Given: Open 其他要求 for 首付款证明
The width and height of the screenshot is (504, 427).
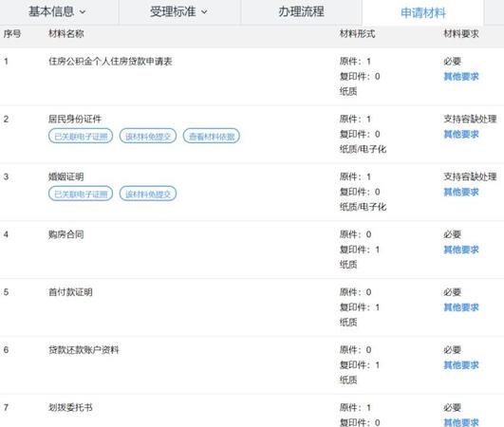Looking at the screenshot, I should coord(461,307).
